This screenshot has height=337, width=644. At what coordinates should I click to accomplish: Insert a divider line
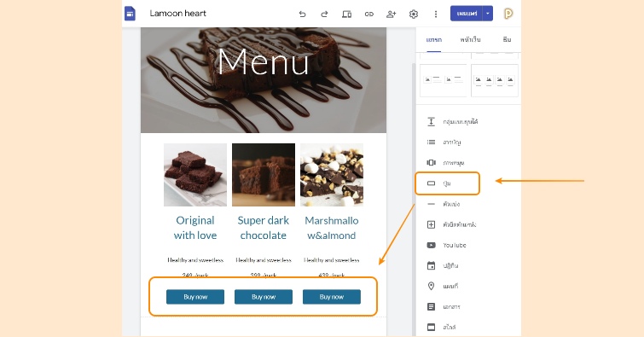pos(444,204)
